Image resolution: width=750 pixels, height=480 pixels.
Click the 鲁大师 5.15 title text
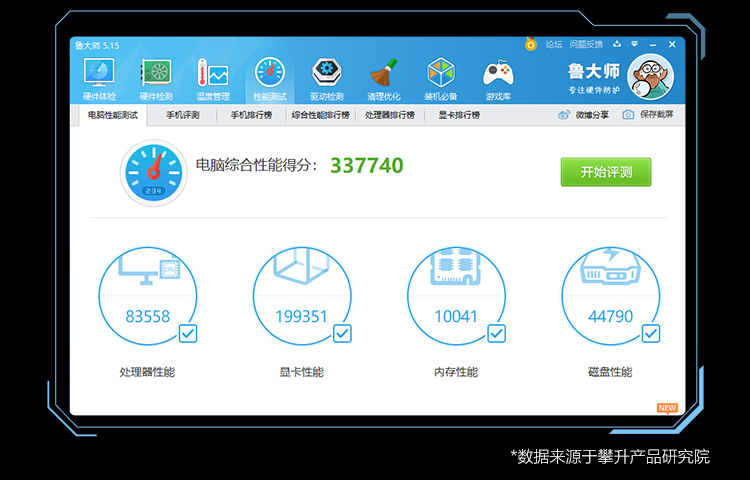click(x=97, y=45)
